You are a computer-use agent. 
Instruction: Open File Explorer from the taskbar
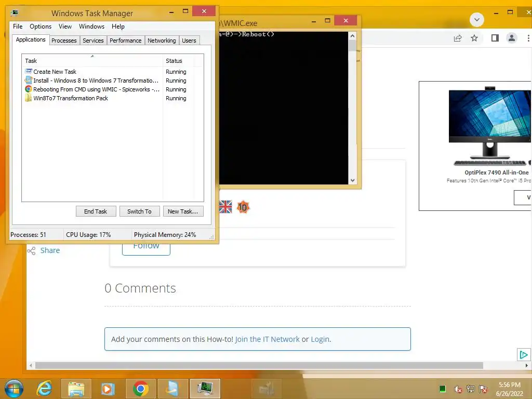click(76, 389)
